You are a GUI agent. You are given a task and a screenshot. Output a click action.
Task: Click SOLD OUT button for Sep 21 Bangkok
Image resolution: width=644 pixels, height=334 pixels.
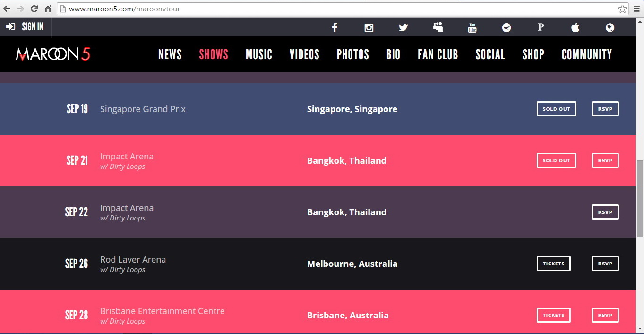557,160
